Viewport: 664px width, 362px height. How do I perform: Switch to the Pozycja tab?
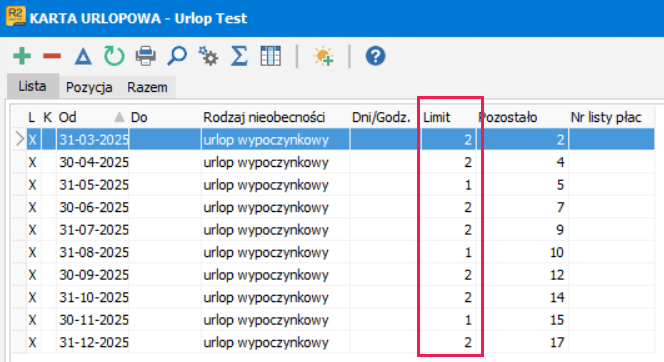coord(89,87)
